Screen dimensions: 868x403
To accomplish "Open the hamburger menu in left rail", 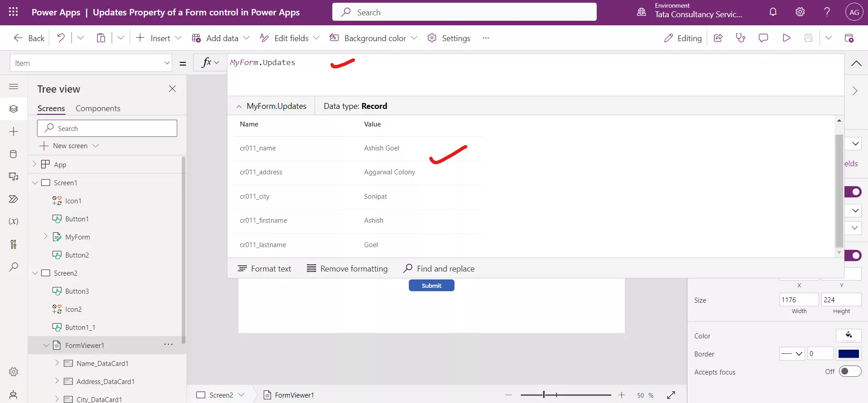I will pos(14,86).
